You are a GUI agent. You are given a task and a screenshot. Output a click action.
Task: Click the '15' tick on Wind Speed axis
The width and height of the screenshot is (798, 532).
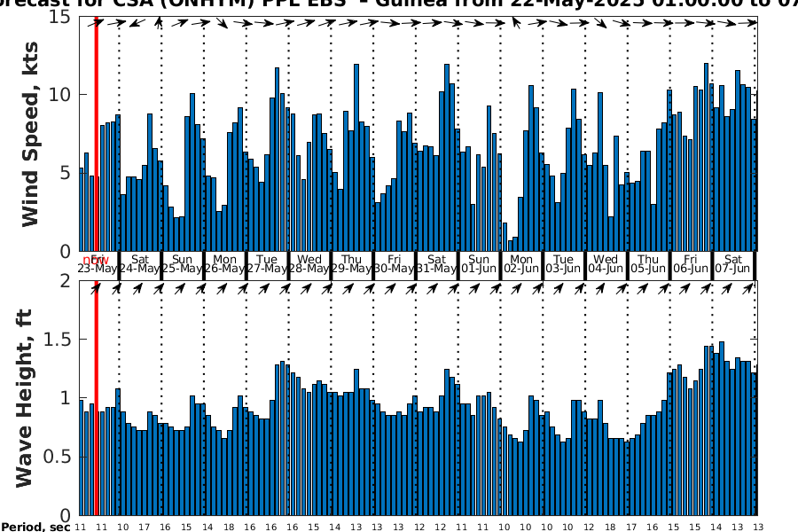pyautogui.click(x=59, y=17)
